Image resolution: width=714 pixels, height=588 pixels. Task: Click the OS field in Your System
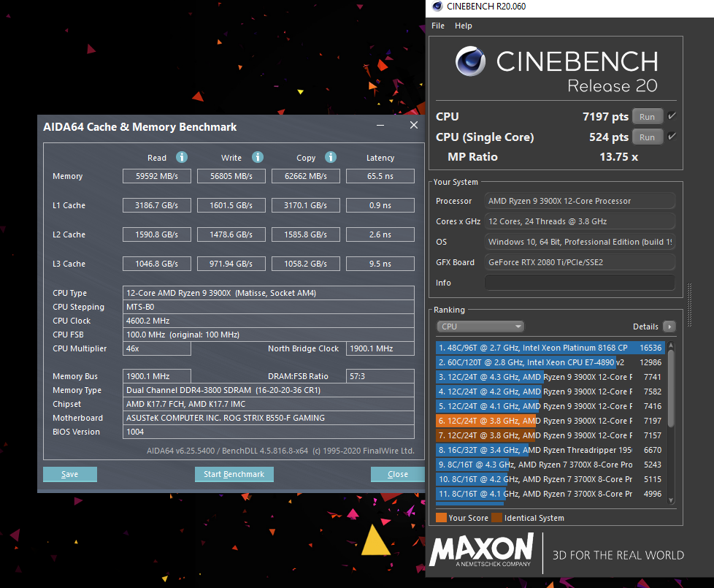pyautogui.click(x=580, y=242)
